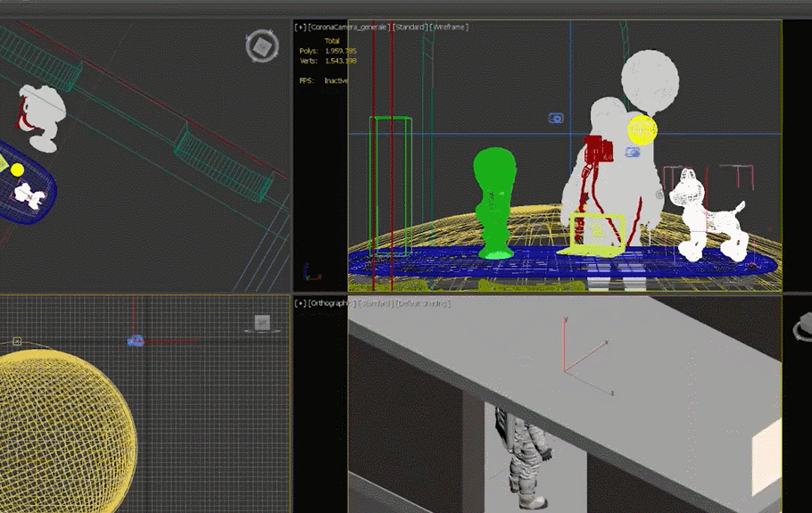Click the round ViewCube in the top-left viewport
This screenshot has height=513, width=812.
[262, 46]
